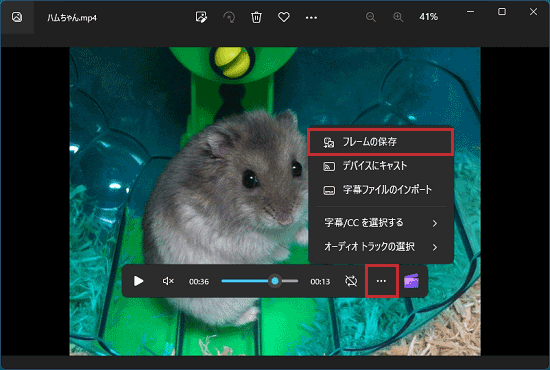The height and width of the screenshot is (370, 550).
Task: Click the blue seek bar thumb
Action: coord(275,281)
